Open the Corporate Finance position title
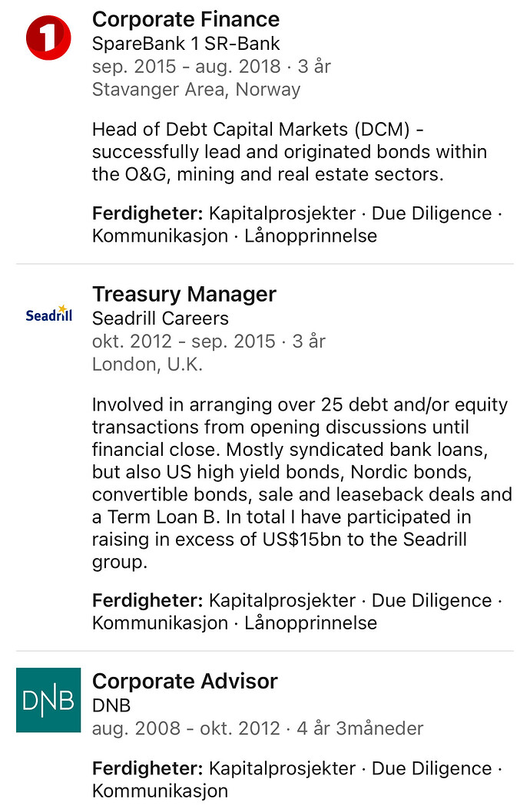This screenshot has height=812, width=530. pyautogui.click(x=185, y=20)
